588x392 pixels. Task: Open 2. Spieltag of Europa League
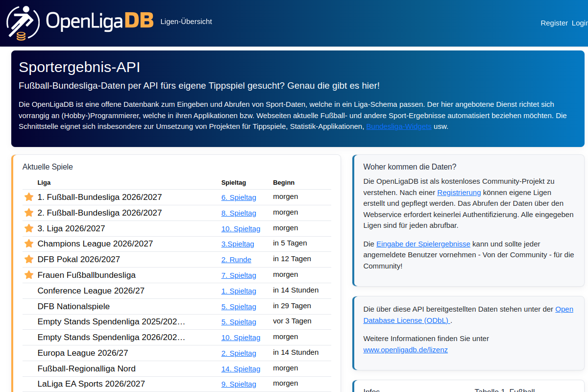pos(239,353)
